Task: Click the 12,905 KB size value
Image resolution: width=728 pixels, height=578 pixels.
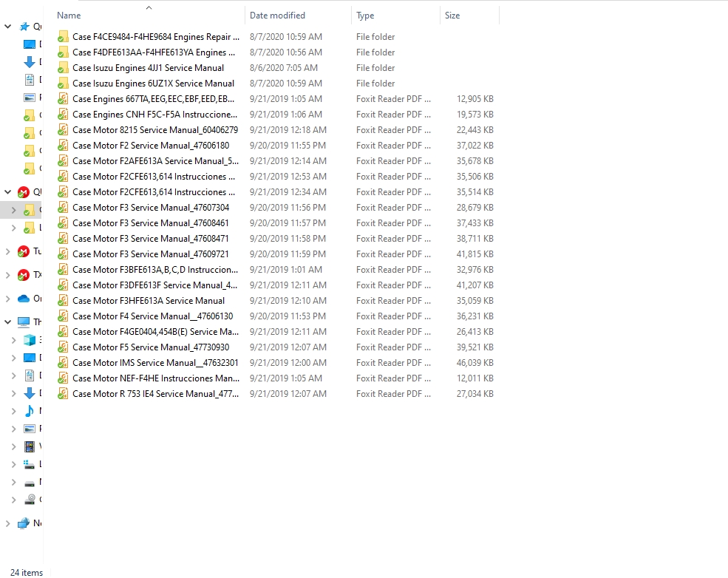Action: click(475, 99)
